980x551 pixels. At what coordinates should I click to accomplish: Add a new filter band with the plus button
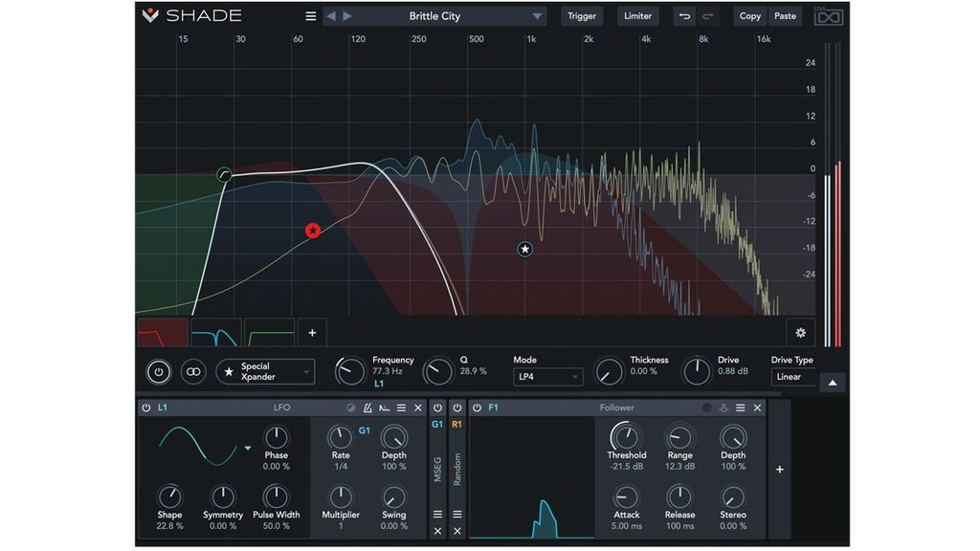point(312,331)
